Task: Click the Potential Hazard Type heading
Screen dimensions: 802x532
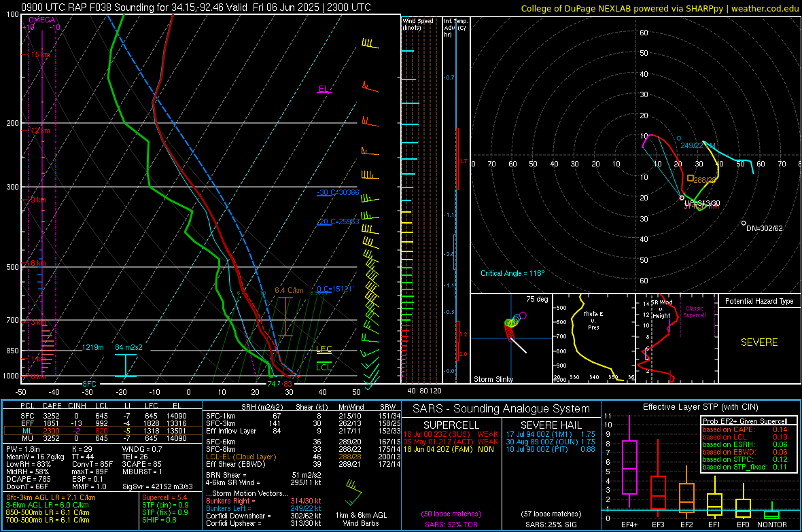Action: tap(759, 301)
